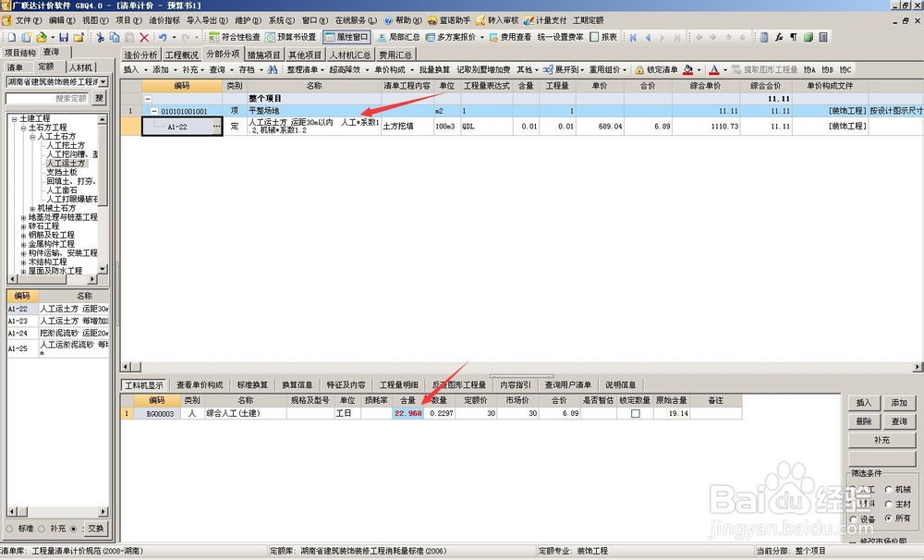Click the 转入审核 icon

point(480,20)
